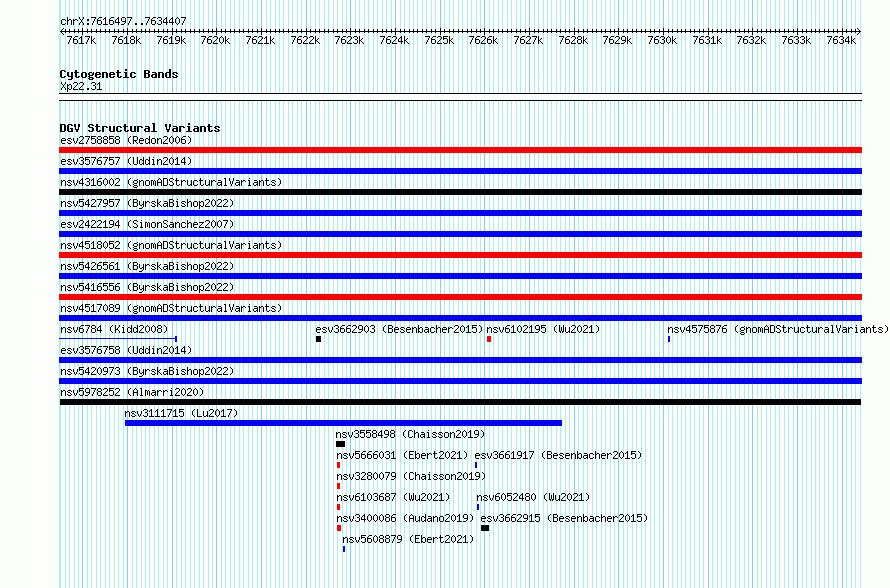Viewport: 890px width, 588px height.
Task: Click esv3662915 (Besenbacher2015) label
Action: pos(564,518)
